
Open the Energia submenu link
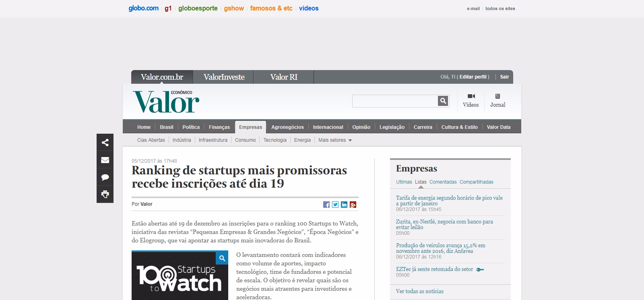[302, 140]
